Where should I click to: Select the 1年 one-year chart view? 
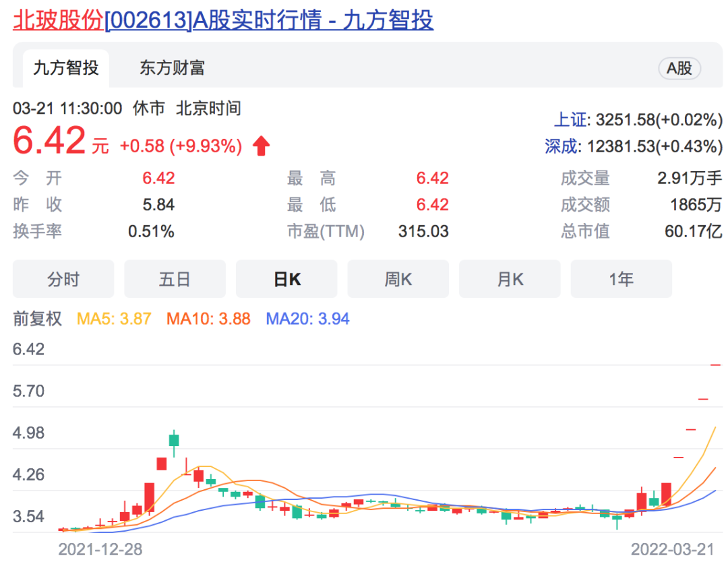click(x=621, y=278)
